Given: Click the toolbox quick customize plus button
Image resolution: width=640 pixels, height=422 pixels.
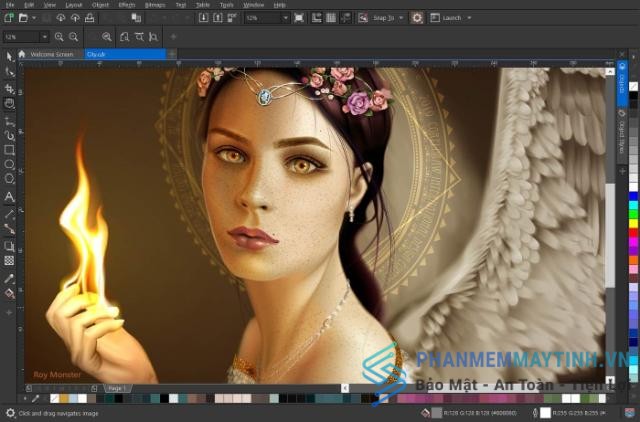Looking at the screenshot, I should coord(9,313).
